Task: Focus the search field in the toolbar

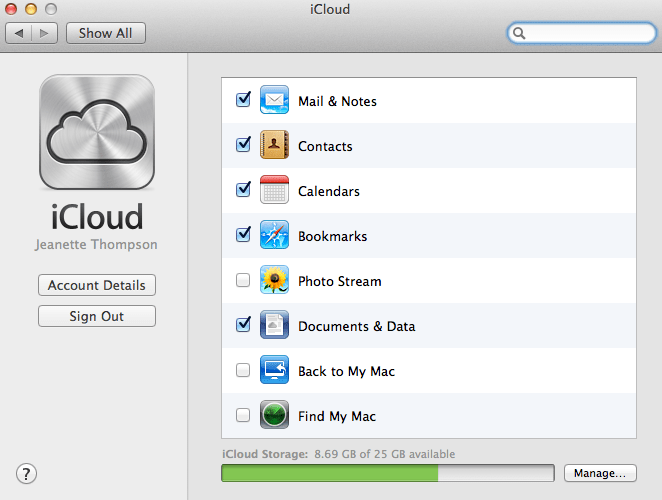Action: coord(582,33)
